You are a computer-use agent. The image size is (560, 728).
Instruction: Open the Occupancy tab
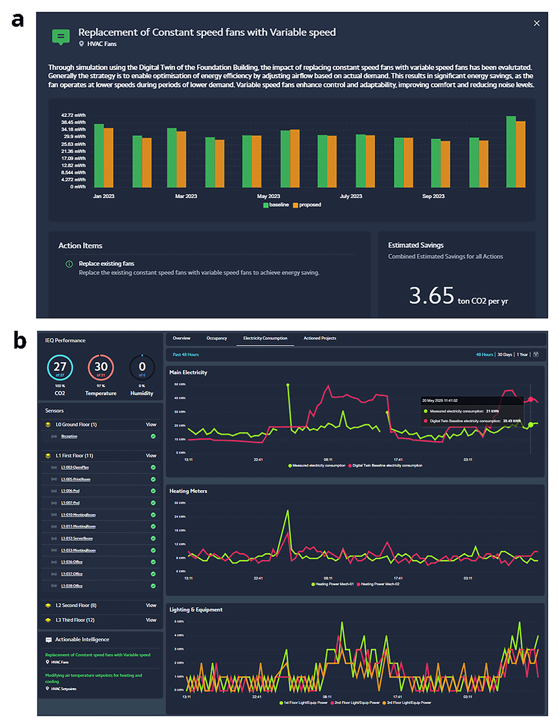pos(217,338)
